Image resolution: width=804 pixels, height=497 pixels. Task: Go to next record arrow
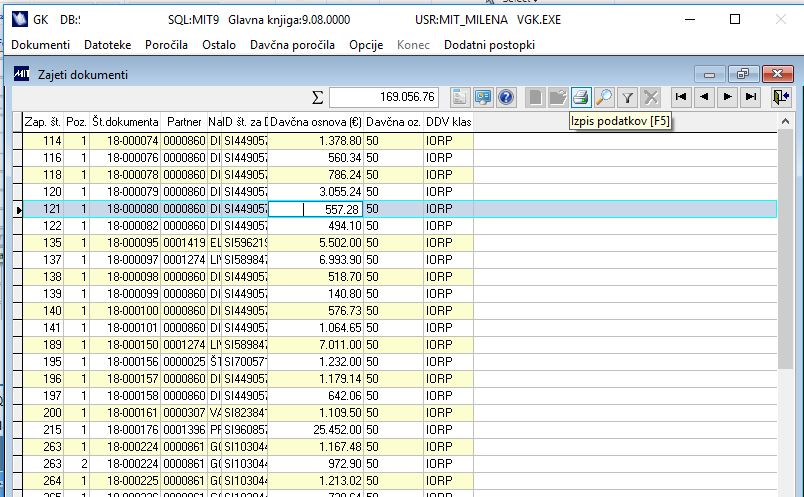[x=728, y=97]
